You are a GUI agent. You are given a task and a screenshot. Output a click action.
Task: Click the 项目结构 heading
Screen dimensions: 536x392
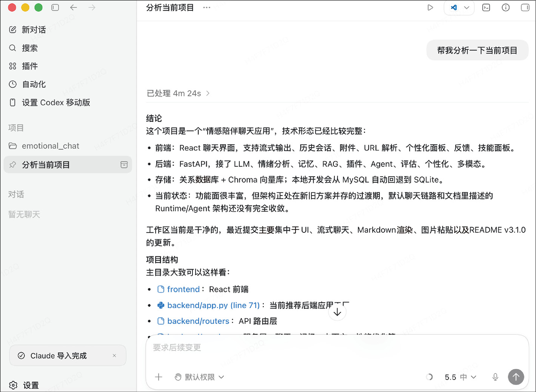[162, 259]
